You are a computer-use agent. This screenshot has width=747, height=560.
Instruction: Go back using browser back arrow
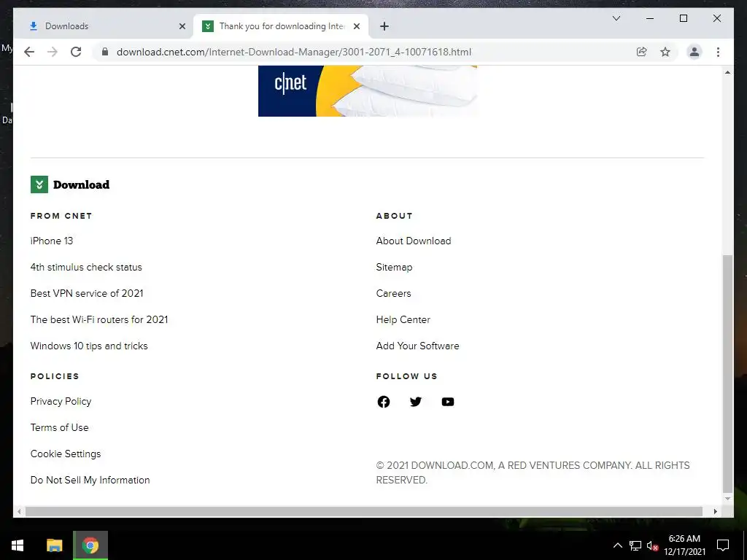click(x=29, y=52)
